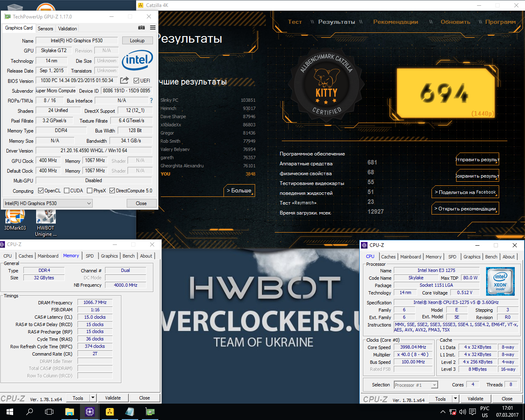Open Processor #1 selection dropdown
The width and height of the screenshot is (525, 420).
point(416,385)
